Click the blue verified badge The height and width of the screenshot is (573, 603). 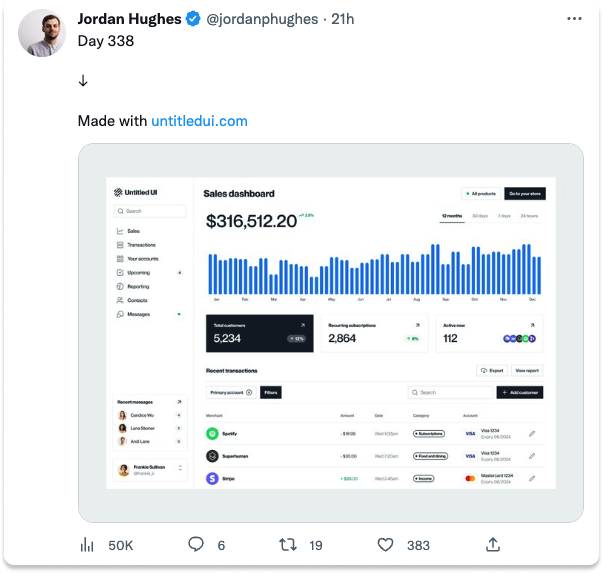(193, 19)
